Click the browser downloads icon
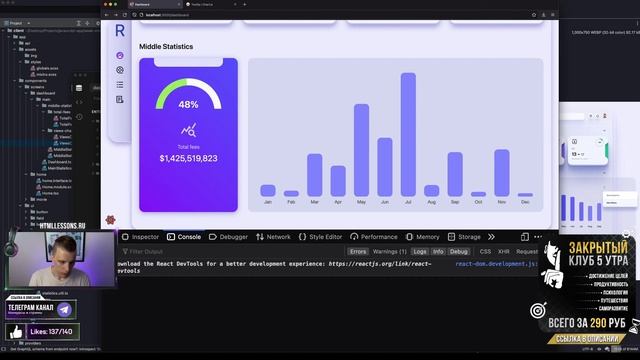The height and width of the screenshot is (360, 640). (543, 15)
